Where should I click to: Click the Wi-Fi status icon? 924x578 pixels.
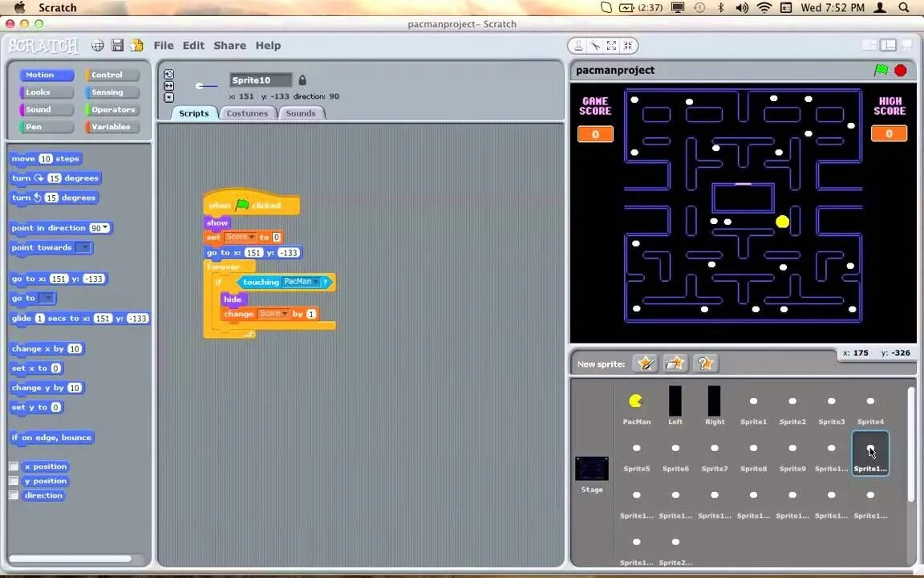764,8
